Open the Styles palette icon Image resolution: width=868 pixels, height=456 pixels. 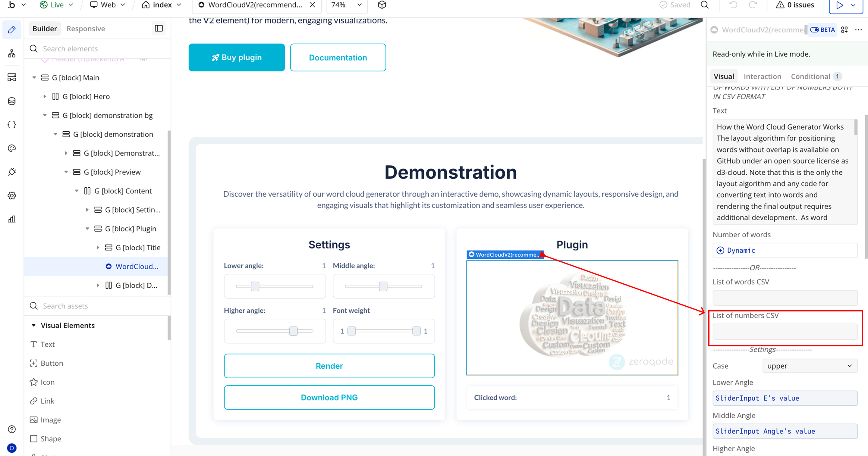point(12,148)
